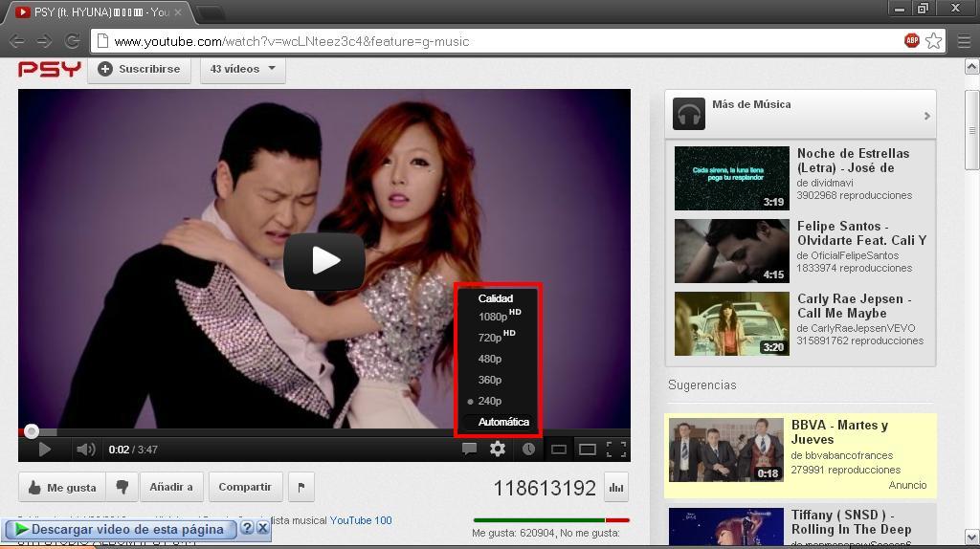Viewport: 980px width, 549px height.
Task: Click the Suscribirse button
Action: point(140,69)
